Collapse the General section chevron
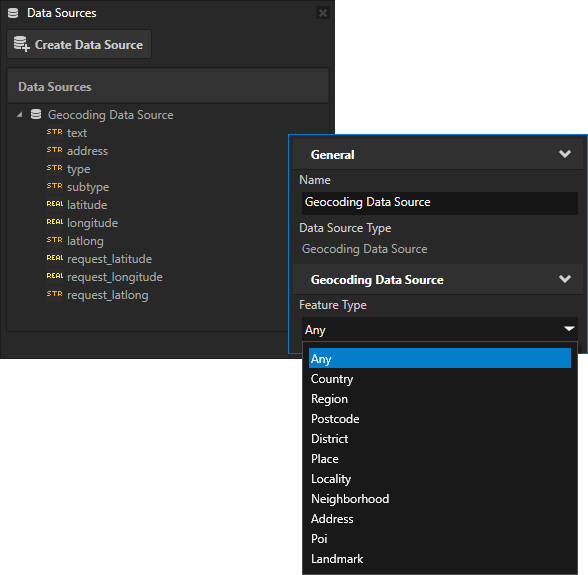The image size is (588, 575). [565, 154]
